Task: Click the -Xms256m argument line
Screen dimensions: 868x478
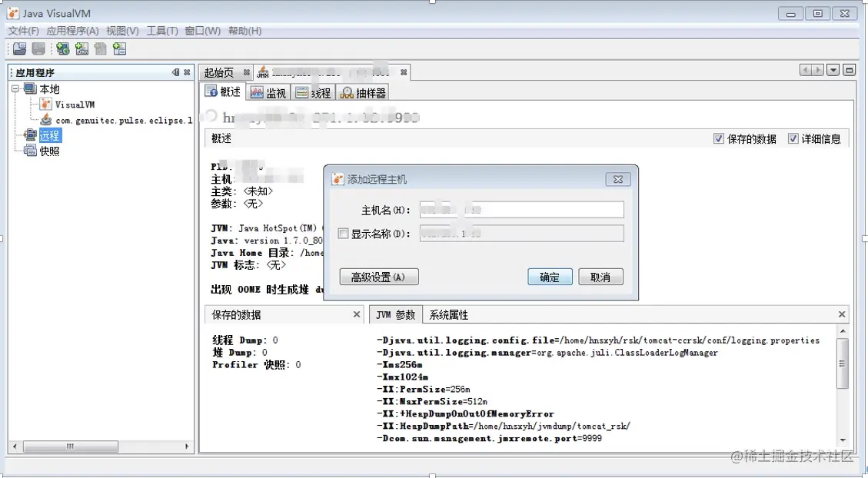Action: point(399,364)
